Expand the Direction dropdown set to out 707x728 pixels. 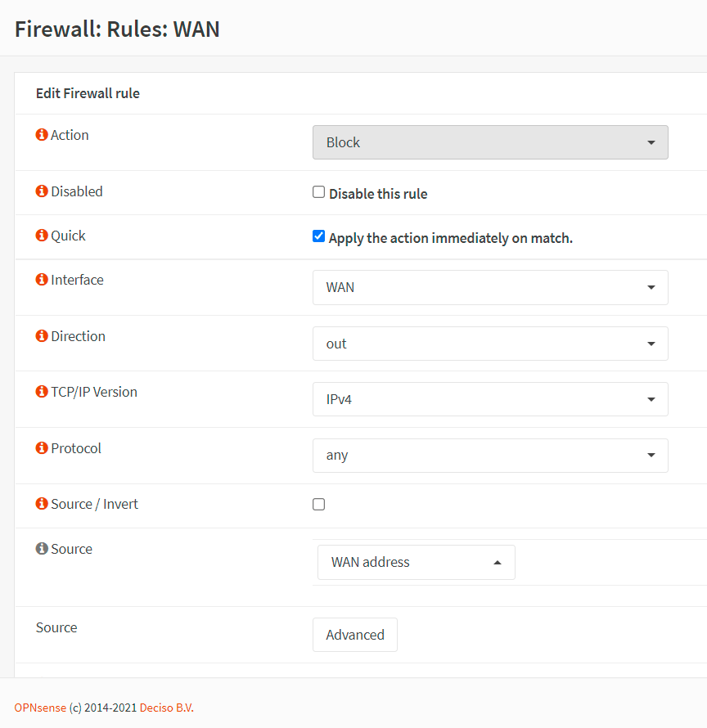(490, 344)
